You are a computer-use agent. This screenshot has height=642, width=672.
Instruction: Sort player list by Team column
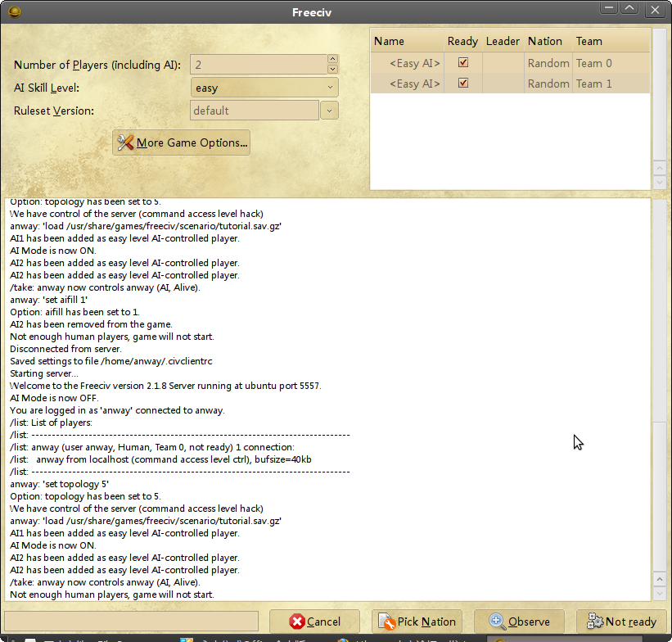pos(611,41)
